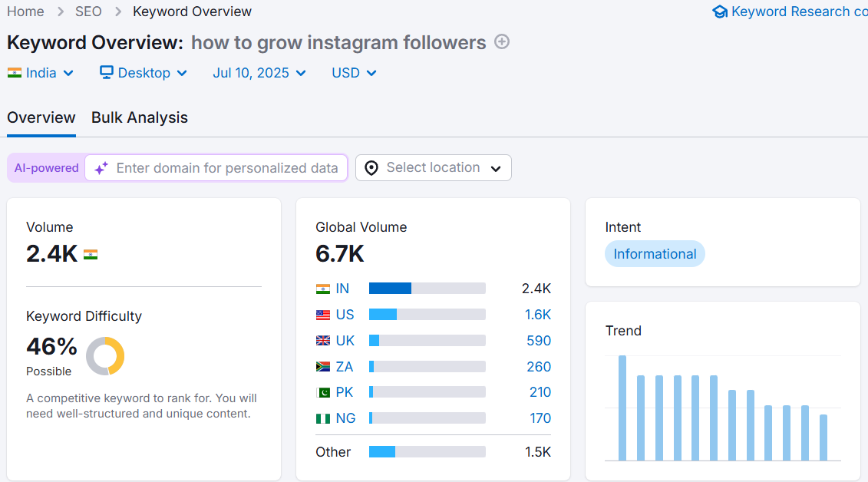The image size is (868, 482).
Task: Switch to the Bulk Analysis tab
Action: 140,118
